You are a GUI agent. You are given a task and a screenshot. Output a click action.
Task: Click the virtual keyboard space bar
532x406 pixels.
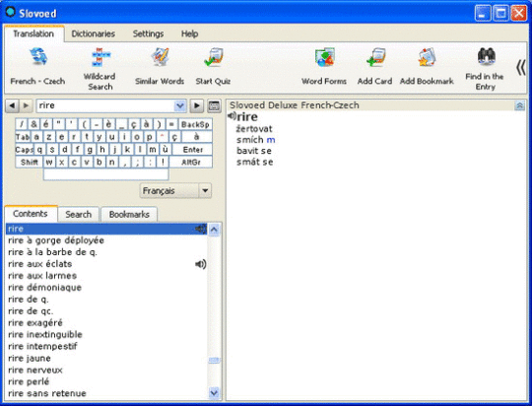coord(105,174)
